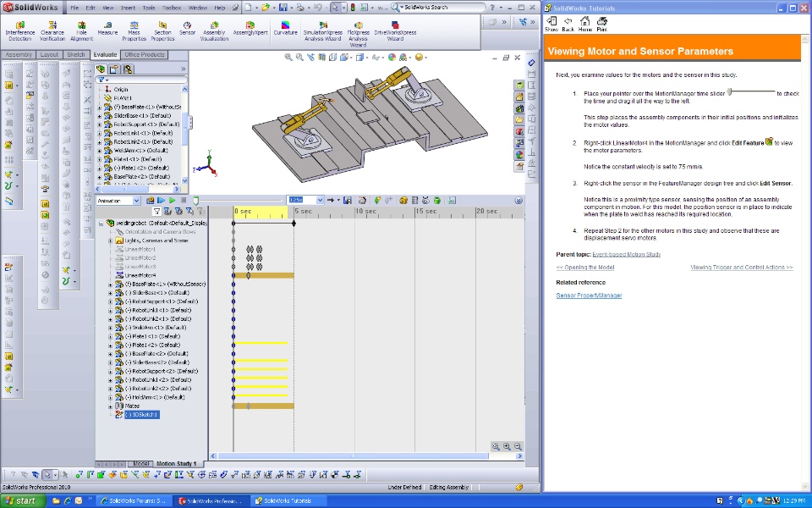The height and width of the screenshot is (508, 812).
Task: Follow the Event-based Motion Study link
Action: click(x=626, y=254)
